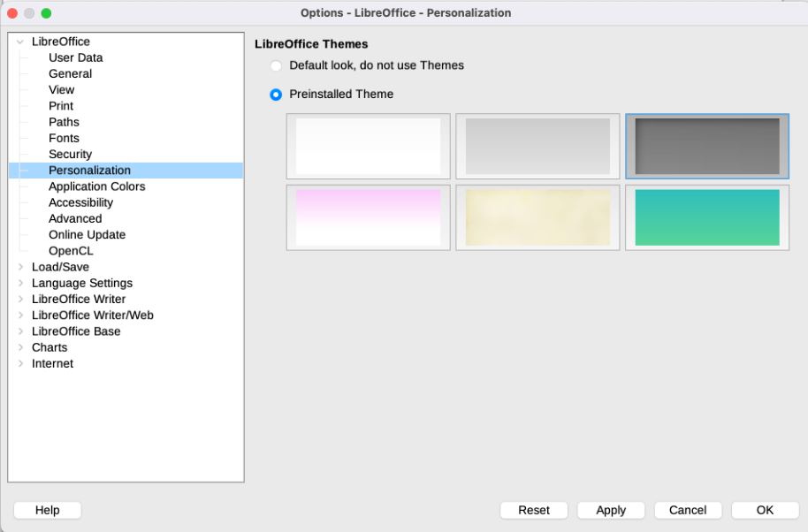Viewport: 808px width, 532px height.
Task: Select the LibreOffice Writer/Web category label
Action: (92, 315)
